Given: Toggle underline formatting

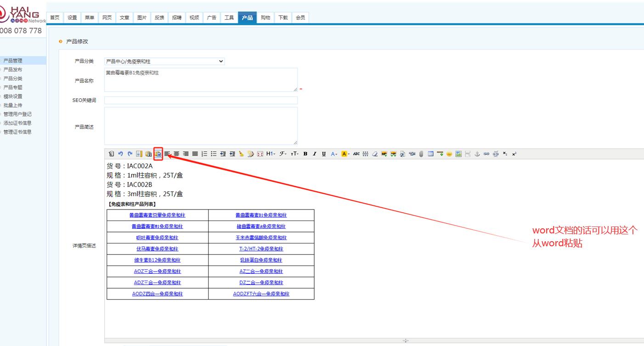Looking at the screenshot, I should coord(324,154).
